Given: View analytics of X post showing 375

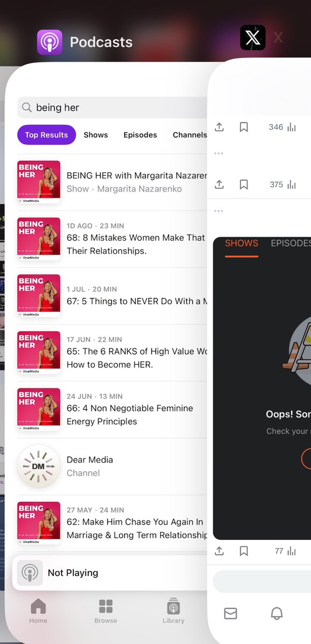Looking at the screenshot, I should point(283,184).
